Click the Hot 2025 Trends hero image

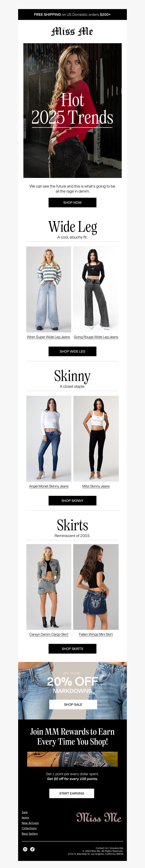[72, 111]
